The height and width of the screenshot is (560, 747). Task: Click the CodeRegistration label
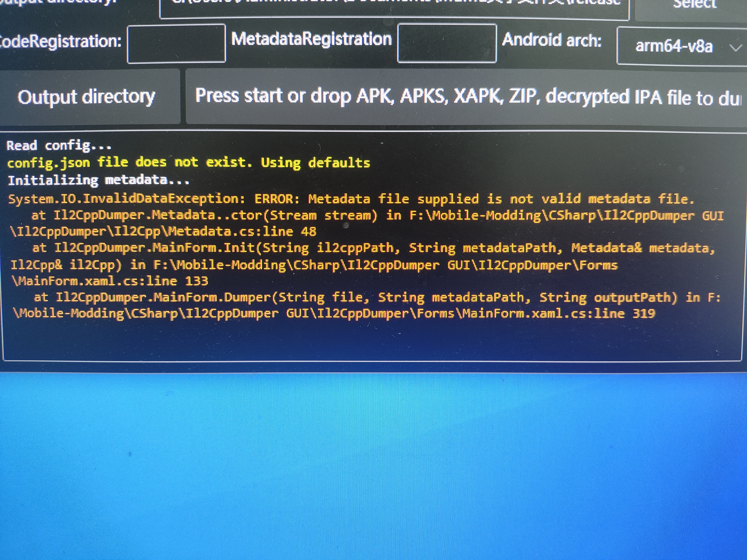61,41
